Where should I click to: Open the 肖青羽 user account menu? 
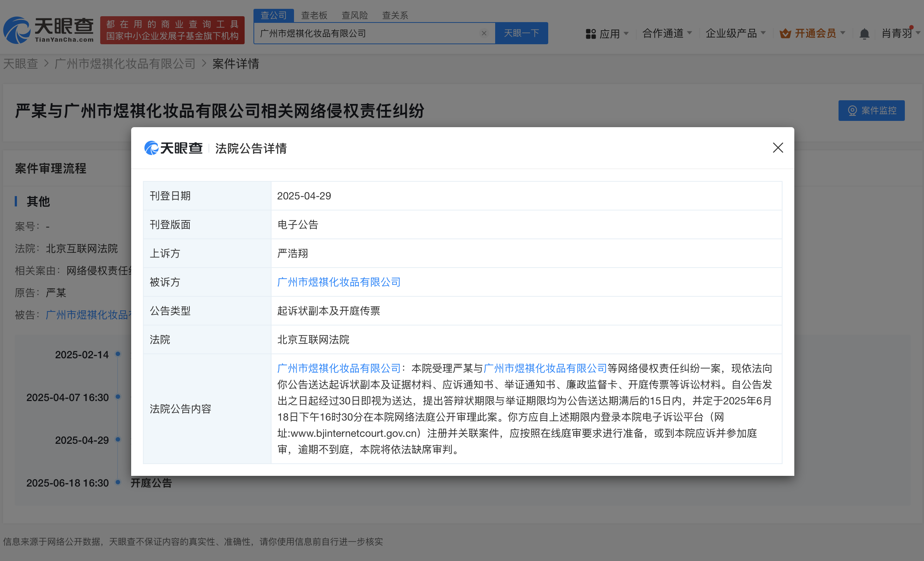tap(900, 34)
